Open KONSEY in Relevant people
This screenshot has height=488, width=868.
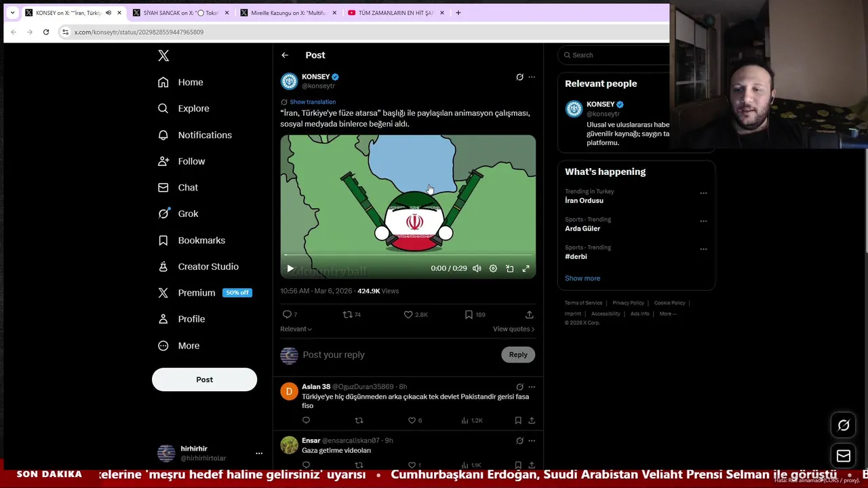tap(600, 104)
